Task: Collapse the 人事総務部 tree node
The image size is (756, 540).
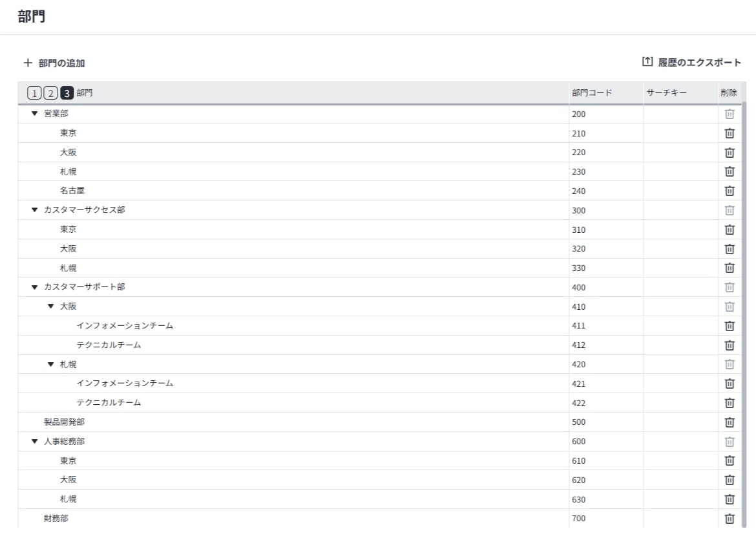Action: coord(34,442)
